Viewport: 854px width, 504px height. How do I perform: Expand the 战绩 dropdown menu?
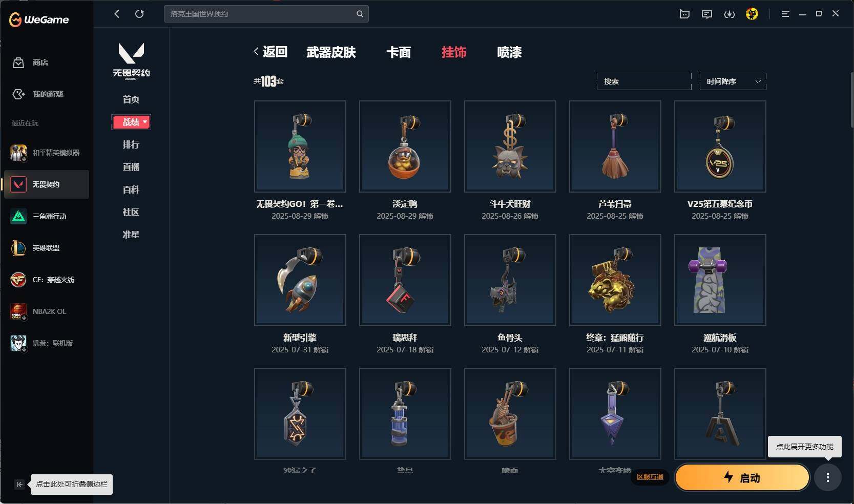(131, 122)
